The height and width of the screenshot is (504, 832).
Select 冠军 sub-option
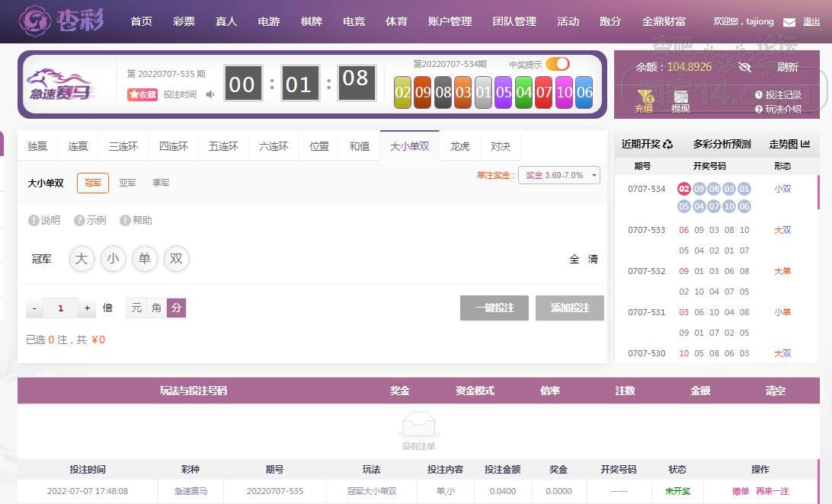[x=93, y=183]
